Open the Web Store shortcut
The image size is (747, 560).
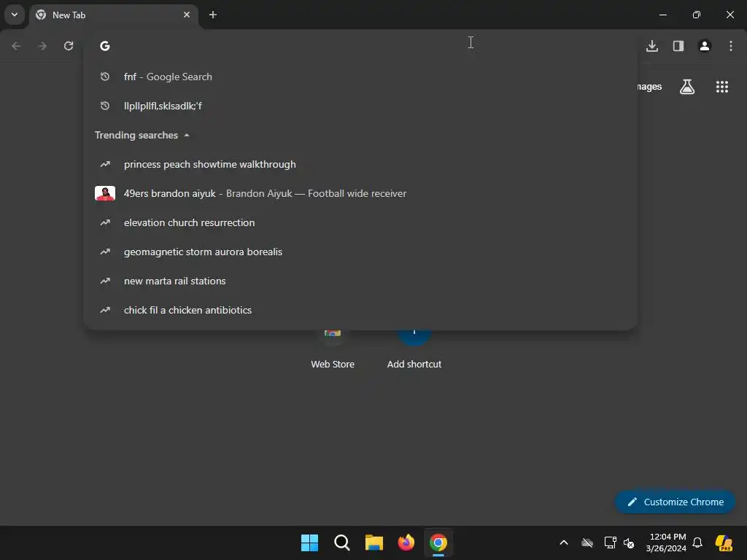click(x=333, y=350)
